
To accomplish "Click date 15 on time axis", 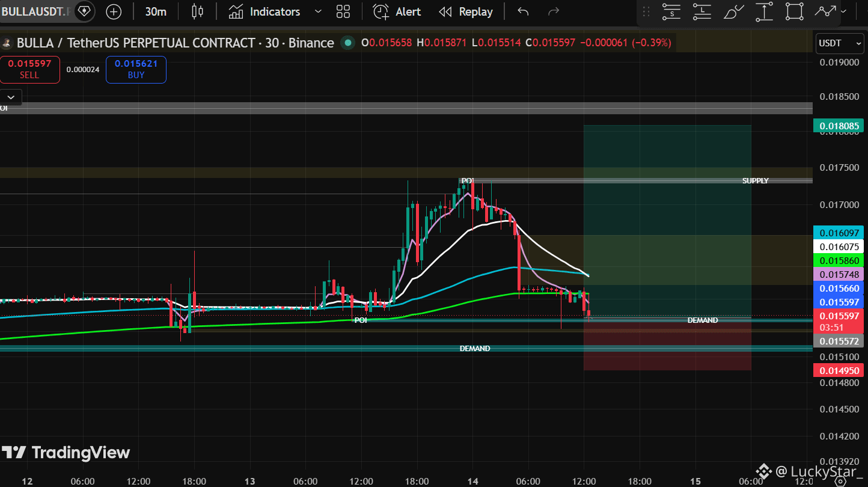I will click(695, 481).
